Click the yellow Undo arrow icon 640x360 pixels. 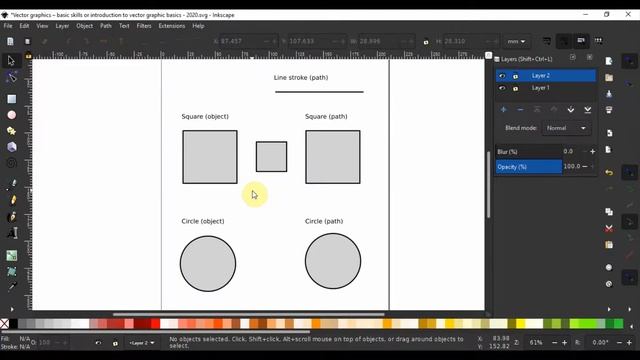coord(609,172)
